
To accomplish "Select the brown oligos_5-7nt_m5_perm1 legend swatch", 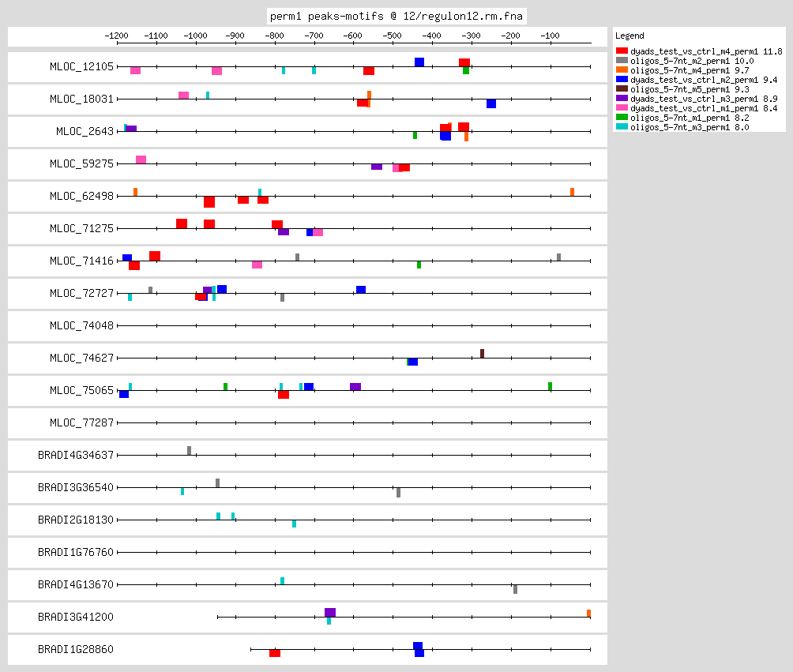I will point(622,89).
